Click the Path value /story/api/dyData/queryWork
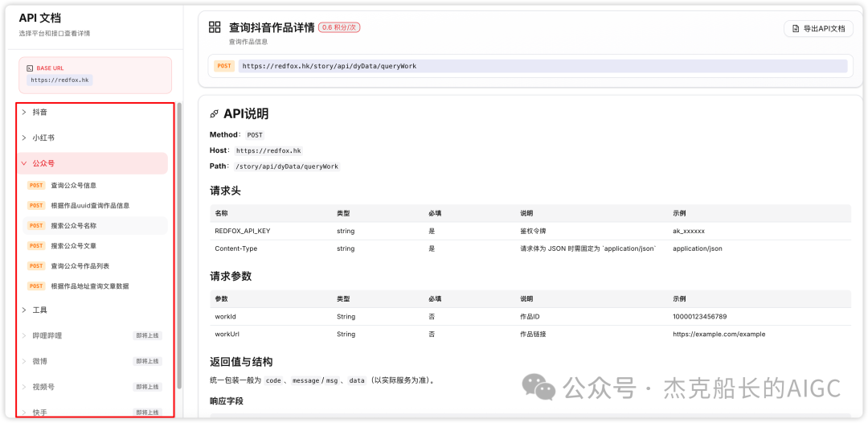The image size is (868, 423). (x=287, y=166)
